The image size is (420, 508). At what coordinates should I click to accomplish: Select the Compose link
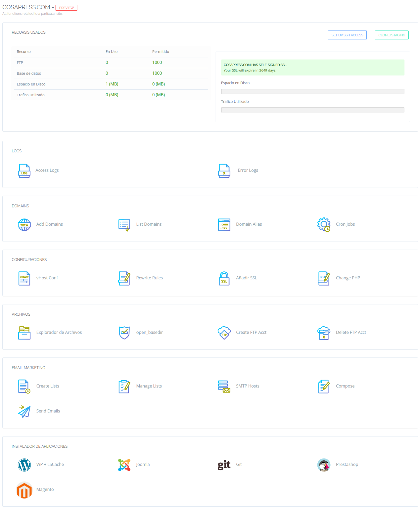click(345, 386)
